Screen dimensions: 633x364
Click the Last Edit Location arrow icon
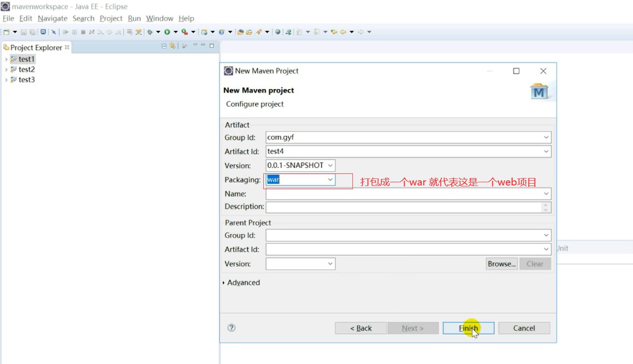(x=334, y=32)
